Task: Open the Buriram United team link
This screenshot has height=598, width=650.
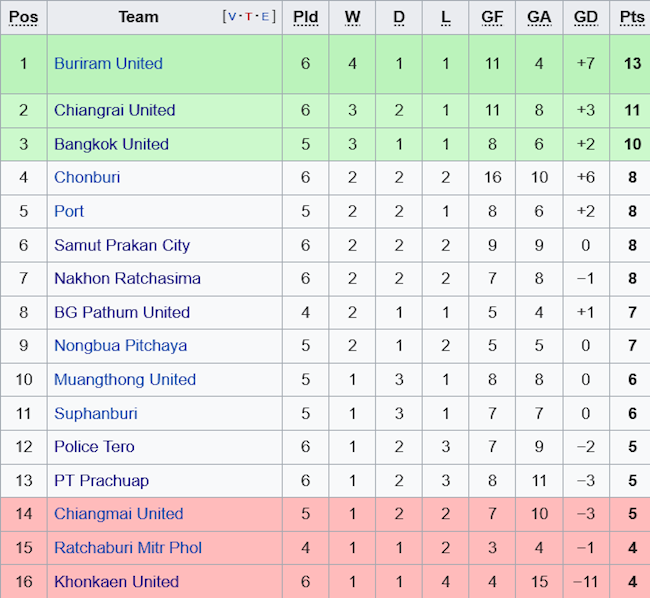Action: 108,63
